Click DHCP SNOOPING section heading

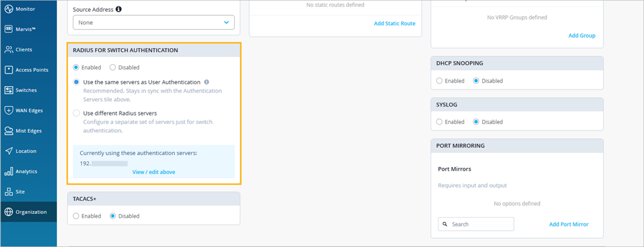460,63
